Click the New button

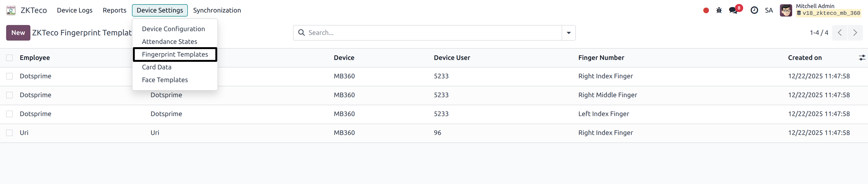point(18,33)
